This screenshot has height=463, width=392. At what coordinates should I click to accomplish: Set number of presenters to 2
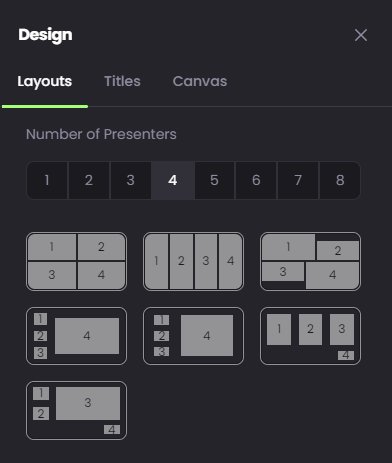89,180
